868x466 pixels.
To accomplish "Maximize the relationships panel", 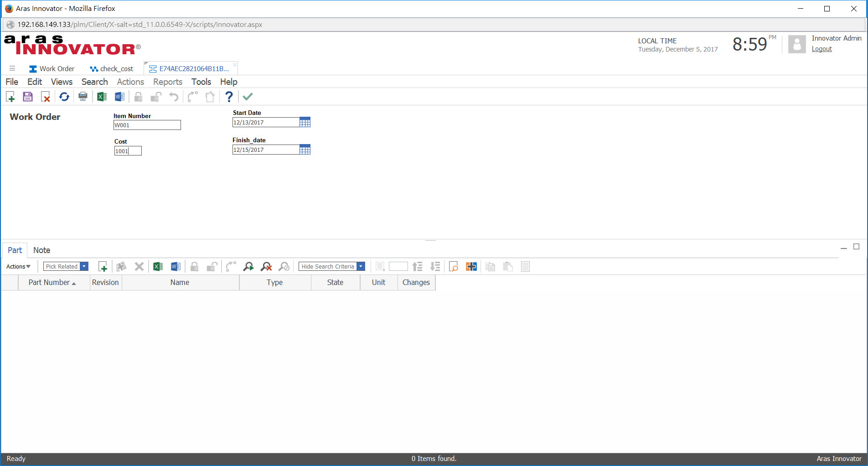I will tap(857, 247).
